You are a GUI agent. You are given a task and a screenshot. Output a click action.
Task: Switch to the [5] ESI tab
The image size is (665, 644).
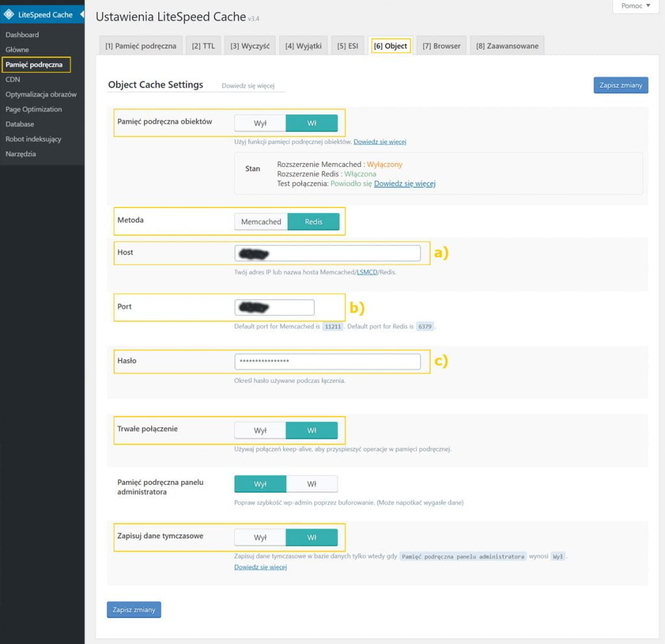[x=347, y=46]
